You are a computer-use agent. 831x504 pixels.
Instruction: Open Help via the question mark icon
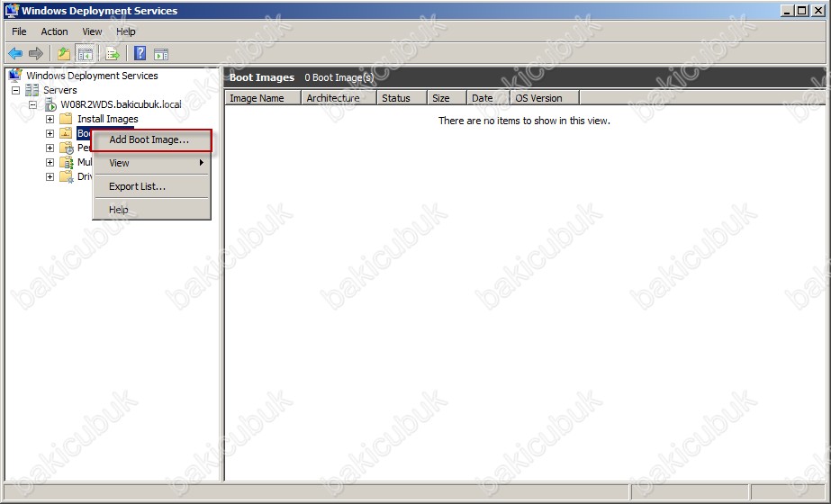click(x=140, y=53)
